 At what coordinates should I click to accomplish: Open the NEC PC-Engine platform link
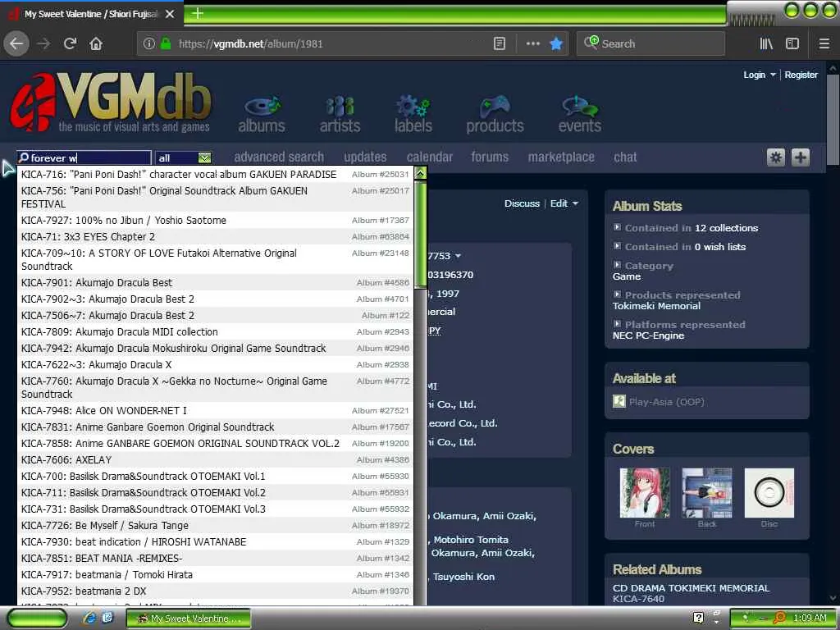[x=648, y=336]
